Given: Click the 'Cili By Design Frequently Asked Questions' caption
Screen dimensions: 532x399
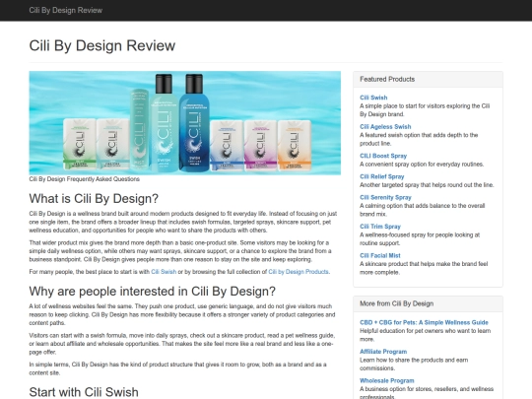Looking at the screenshot, I should point(84,179).
